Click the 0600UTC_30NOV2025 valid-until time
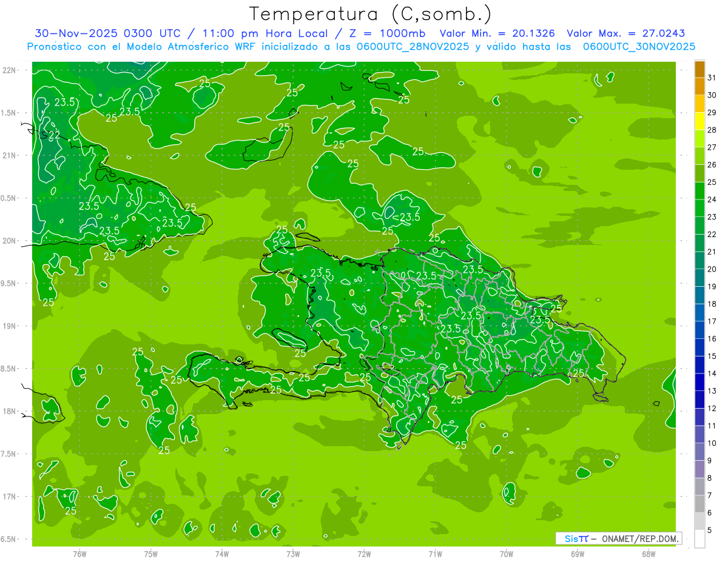Viewport: 728px width, 562px height. click(x=639, y=47)
